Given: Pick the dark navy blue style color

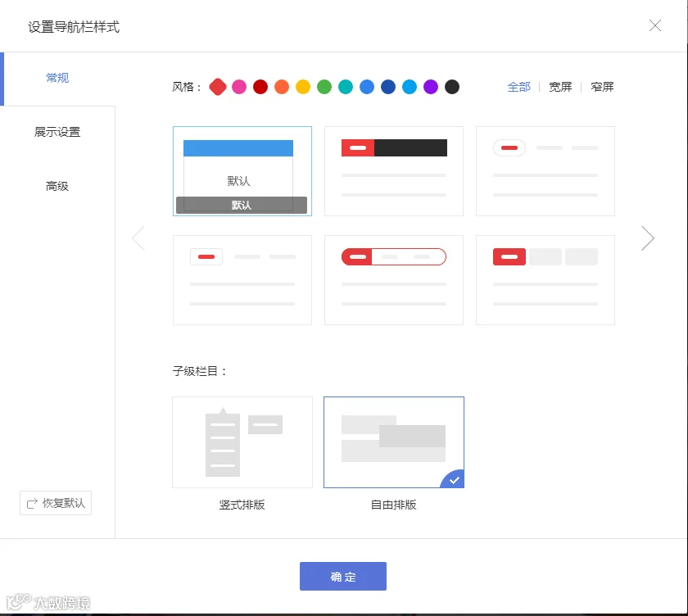Looking at the screenshot, I should point(388,87).
